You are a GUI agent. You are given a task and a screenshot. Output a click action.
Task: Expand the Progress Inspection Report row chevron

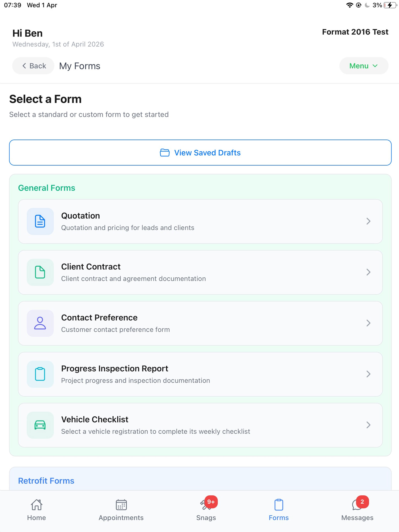pos(368,374)
